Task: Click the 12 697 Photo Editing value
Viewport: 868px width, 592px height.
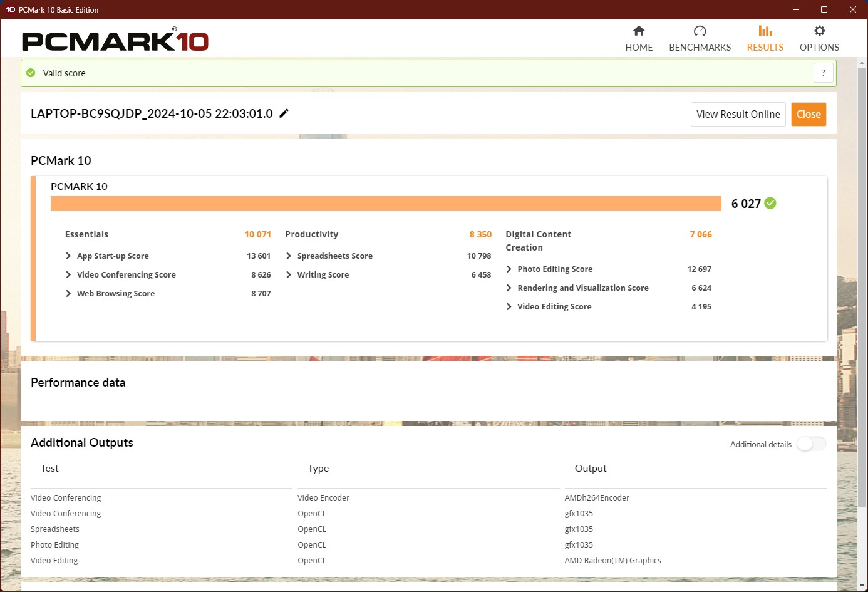Action: [699, 269]
